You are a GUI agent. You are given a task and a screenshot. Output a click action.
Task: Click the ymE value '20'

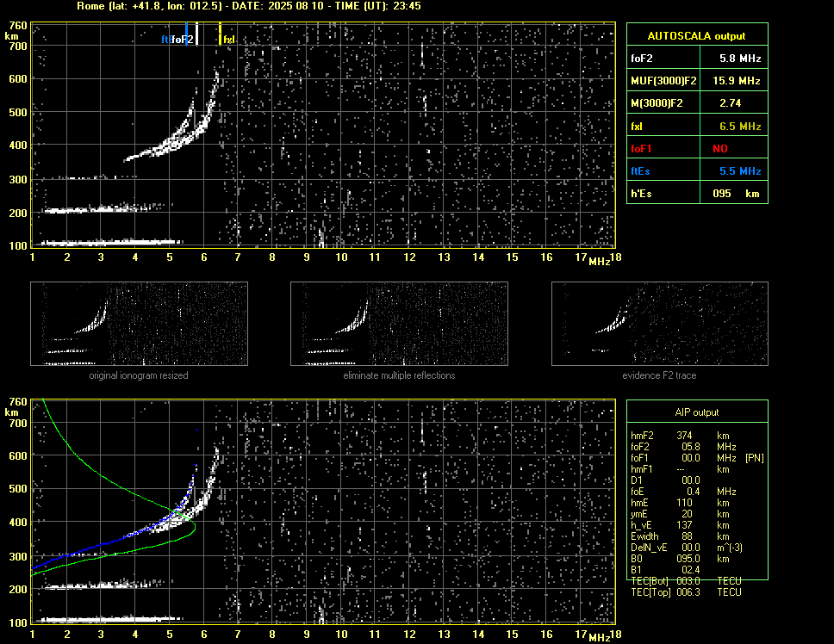pos(687,514)
